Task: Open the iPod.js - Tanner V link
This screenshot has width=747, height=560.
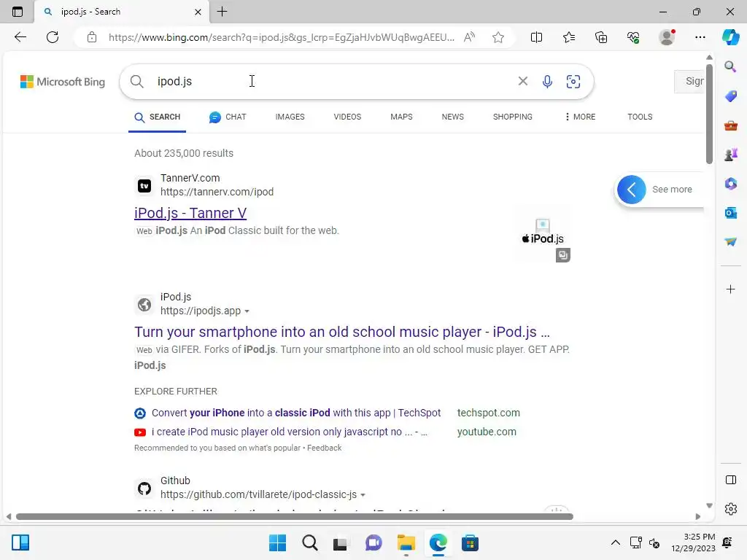Action: (190, 213)
